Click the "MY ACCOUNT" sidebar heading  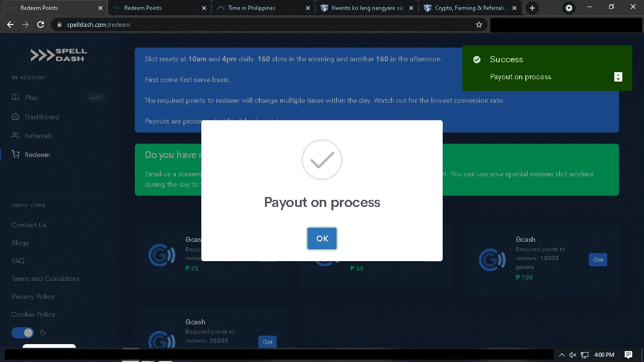29,77
